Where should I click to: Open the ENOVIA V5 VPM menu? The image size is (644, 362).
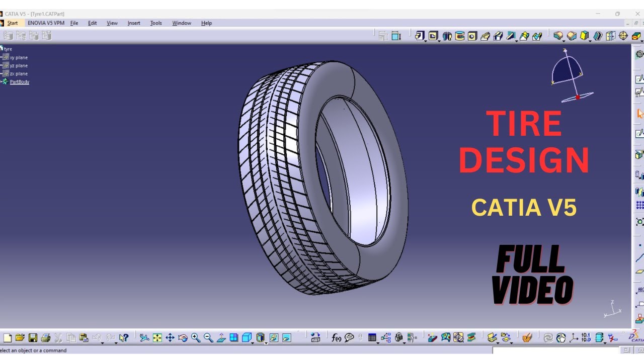click(46, 23)
